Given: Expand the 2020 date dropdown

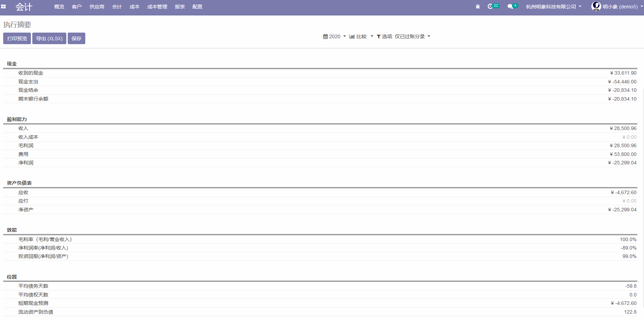Looking at the screenshot, I should (x=334, y=36).
